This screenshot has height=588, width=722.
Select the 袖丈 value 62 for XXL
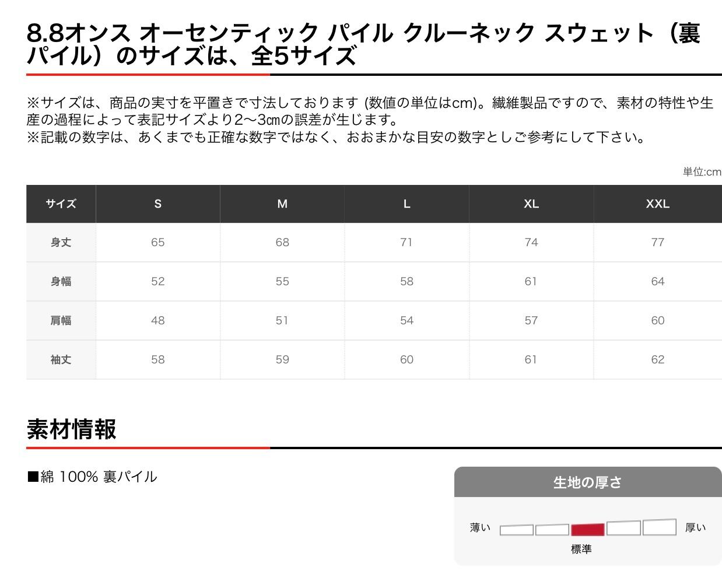[x=657, y=359]
